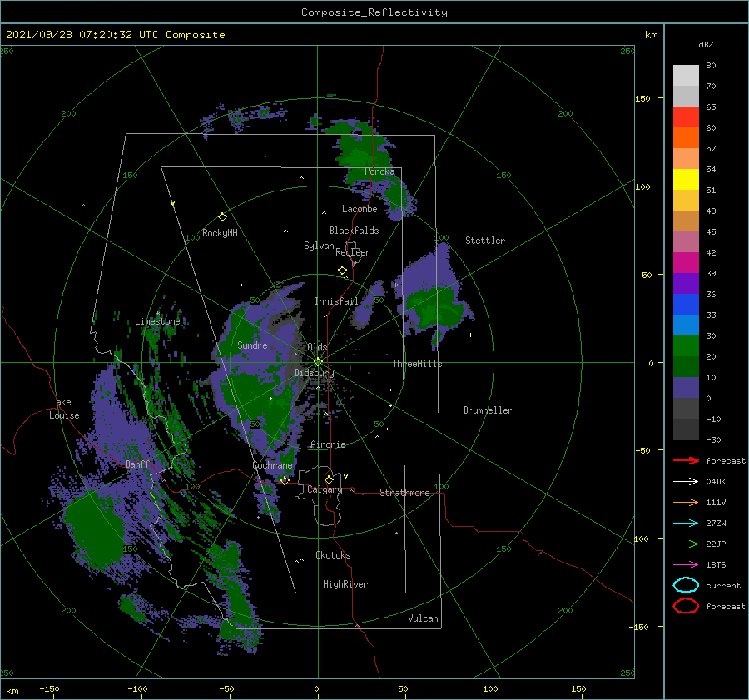Click the yellow marker near Cochrane
Image resolution: width=749 pixels, height=700 pixels.
tap(285, 480)
